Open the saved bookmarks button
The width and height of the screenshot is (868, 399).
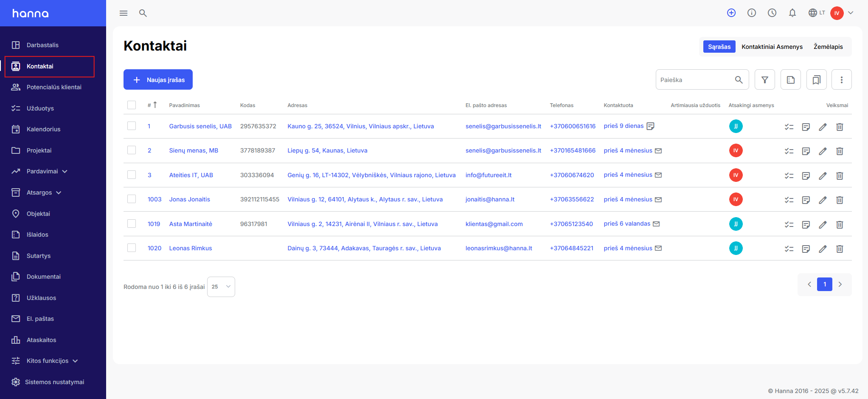point(816,79)
